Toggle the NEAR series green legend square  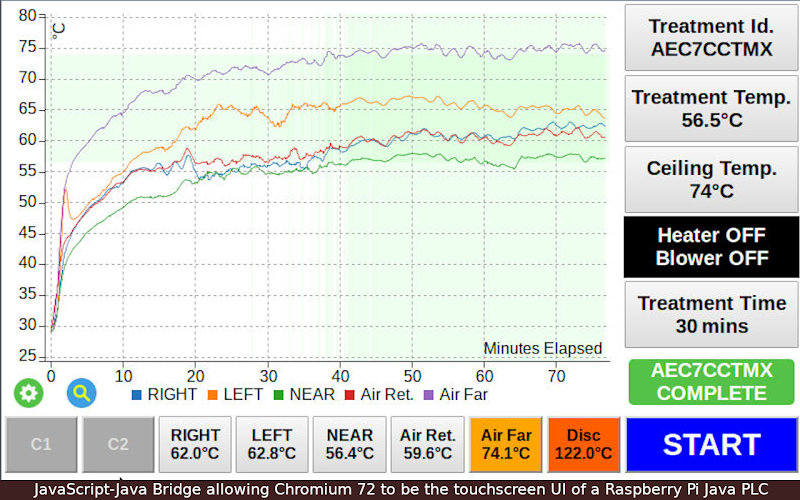click(279, 394)
